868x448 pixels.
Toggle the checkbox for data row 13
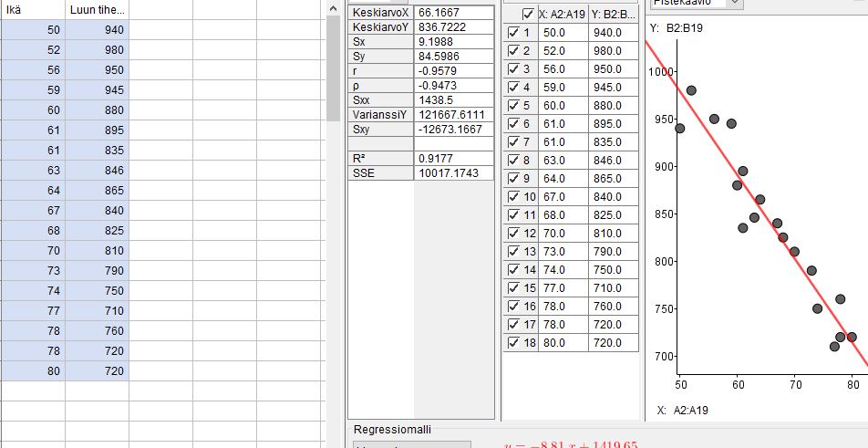click(x=512, y=252)
